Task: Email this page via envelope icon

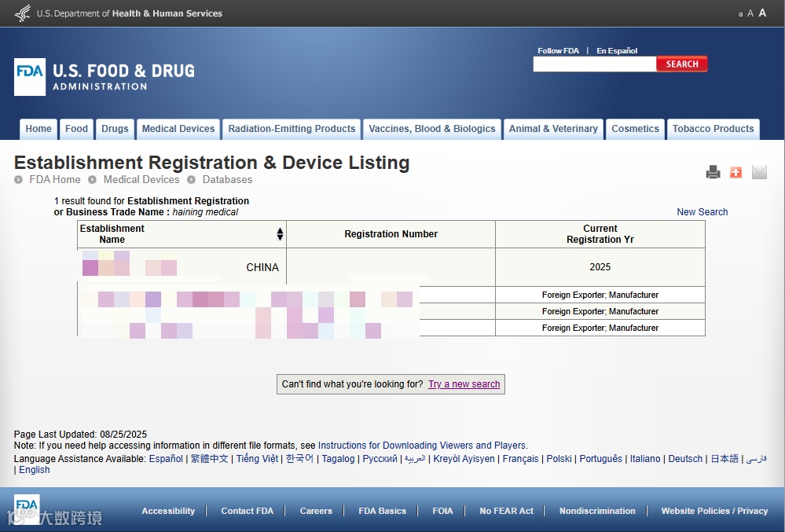Action: (760, 172)
